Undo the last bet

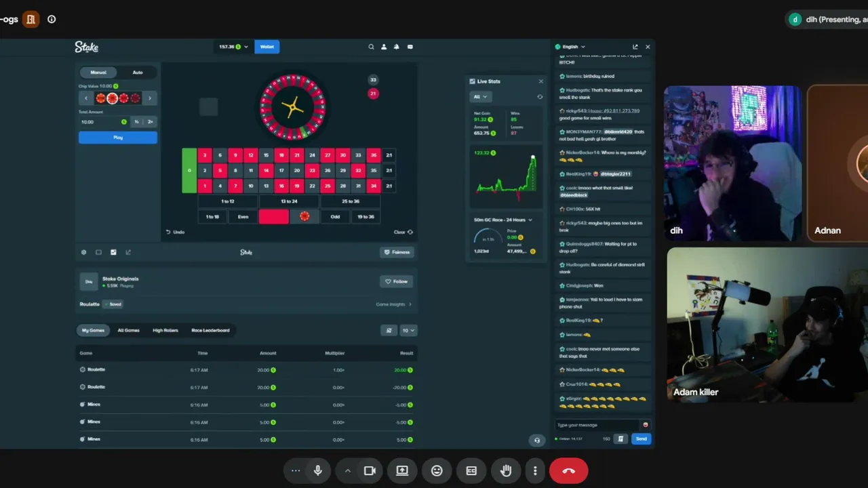click(175, 232)
